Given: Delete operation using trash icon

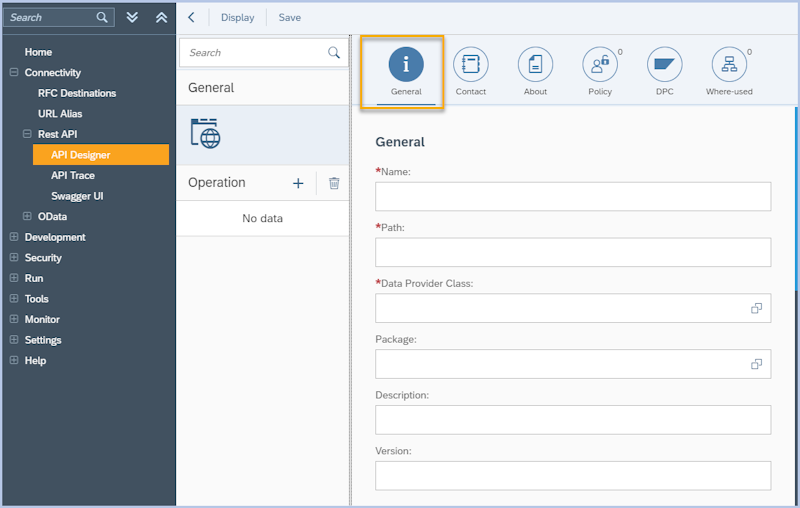Looking at the screenshot, I should click(x=334, y=183).
